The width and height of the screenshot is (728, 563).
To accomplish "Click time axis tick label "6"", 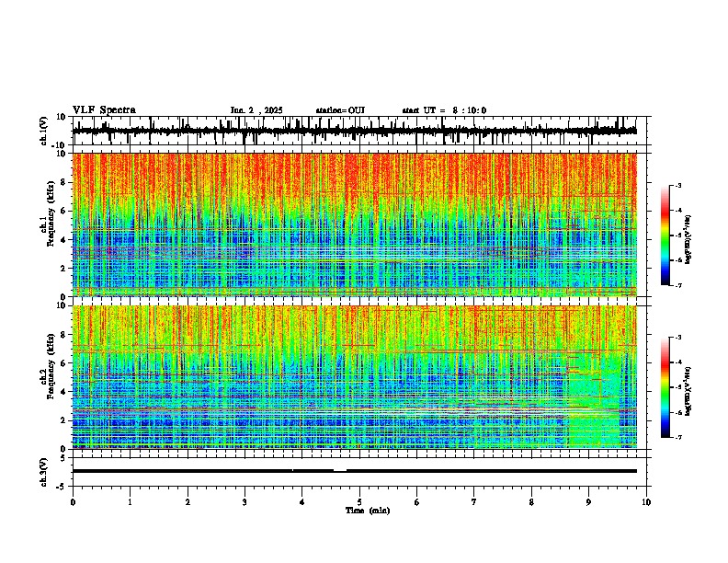I will (x=417, y=502).
